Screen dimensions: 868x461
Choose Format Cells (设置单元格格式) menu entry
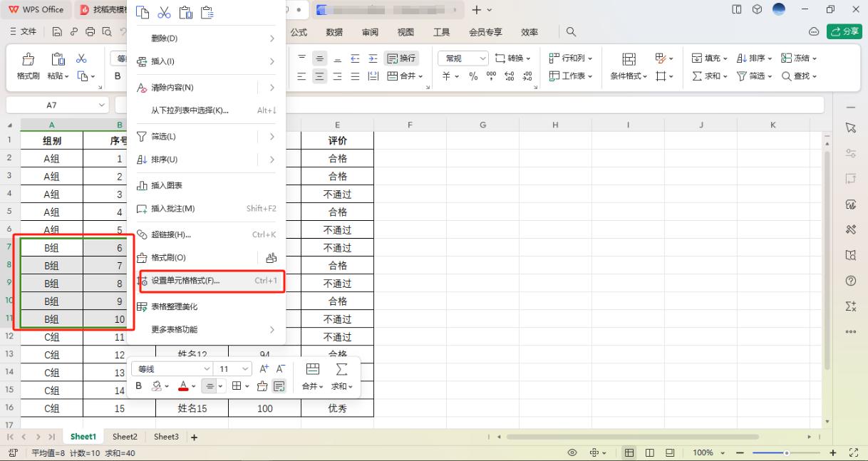[x=207, y=281]
